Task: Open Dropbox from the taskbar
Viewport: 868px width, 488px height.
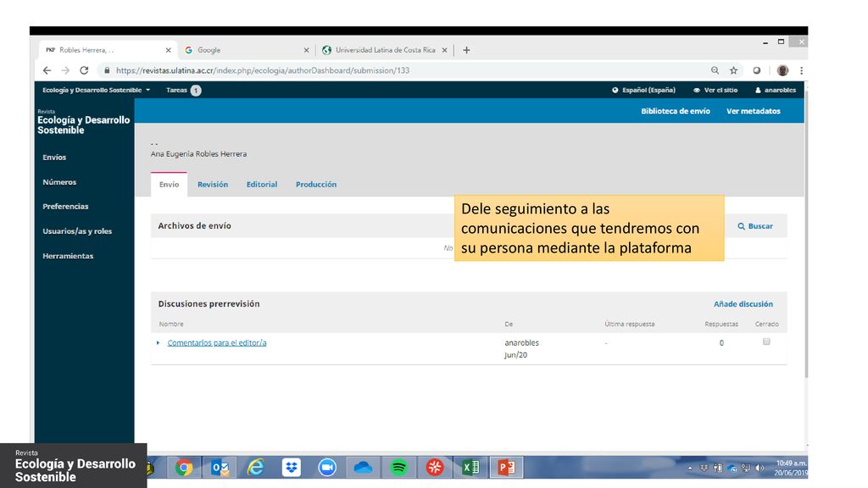Action: tap(292, 468)
